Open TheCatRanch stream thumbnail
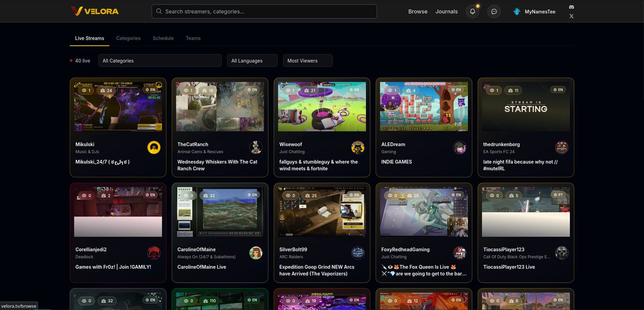The width and height of the screenshot is (644, 310). pos(220,106)
